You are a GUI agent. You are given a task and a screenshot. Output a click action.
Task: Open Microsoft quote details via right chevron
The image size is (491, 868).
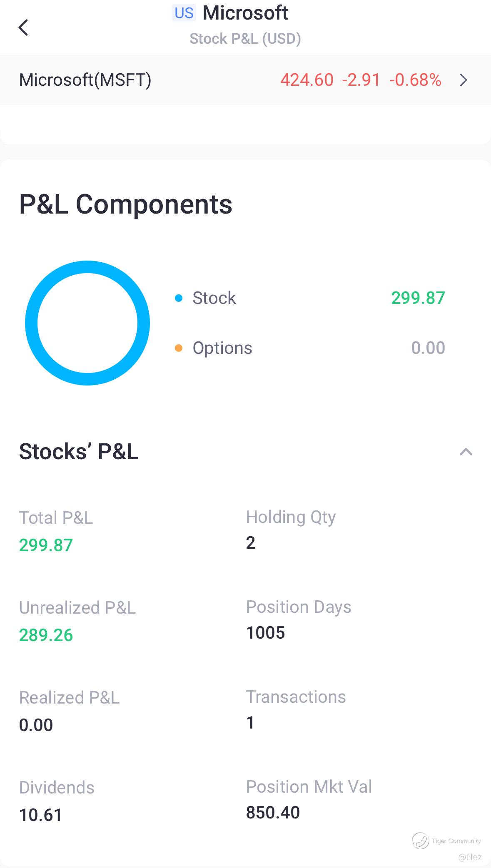coord(463,80)
